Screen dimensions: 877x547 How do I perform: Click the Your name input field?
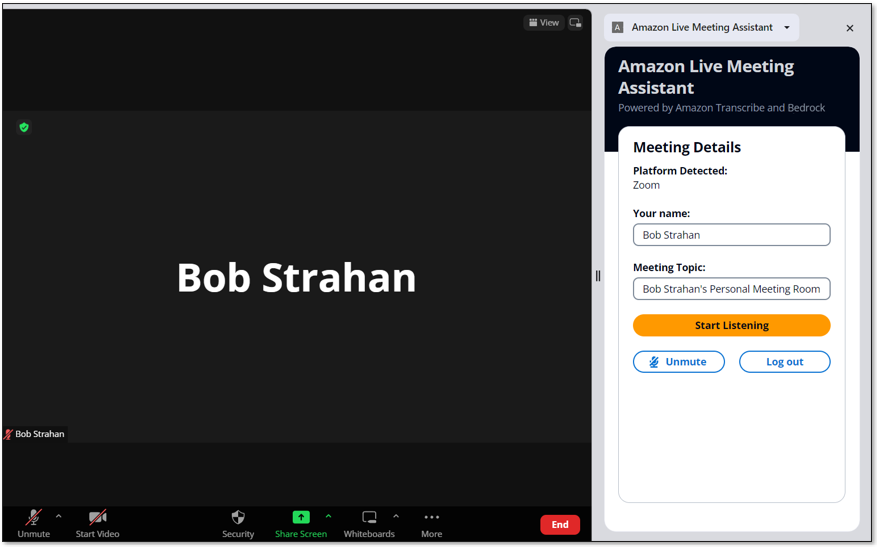(x=732, y=235)
